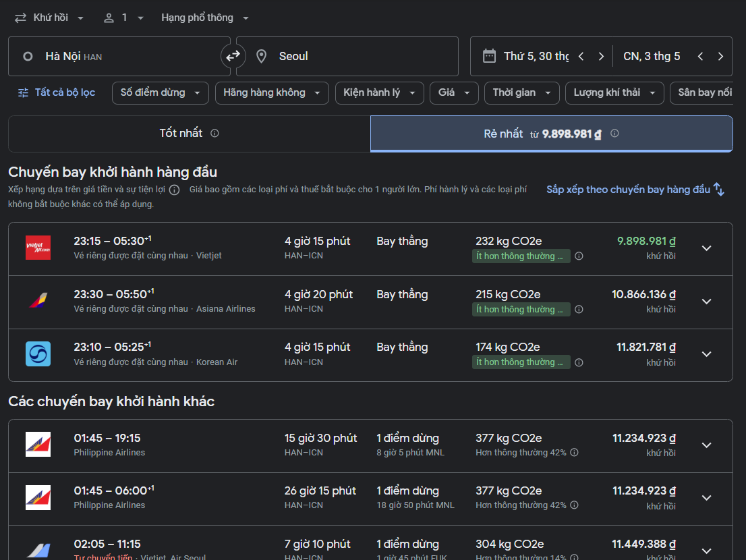Expand the Korean Air 23:10 flight details
746x560 pixels.
(x=706, y=354)
